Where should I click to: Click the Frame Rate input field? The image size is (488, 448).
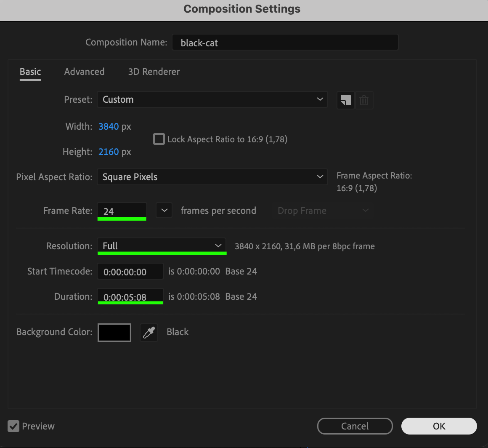[x=122, y=211]
